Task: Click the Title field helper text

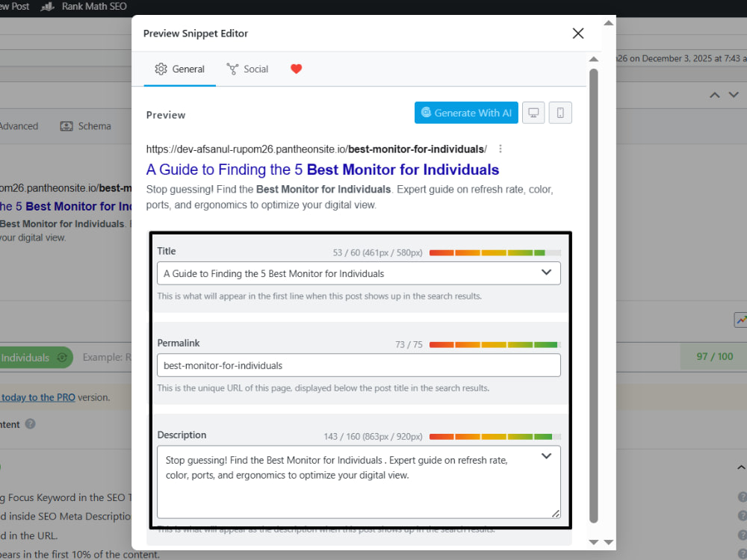Action: 319,296
